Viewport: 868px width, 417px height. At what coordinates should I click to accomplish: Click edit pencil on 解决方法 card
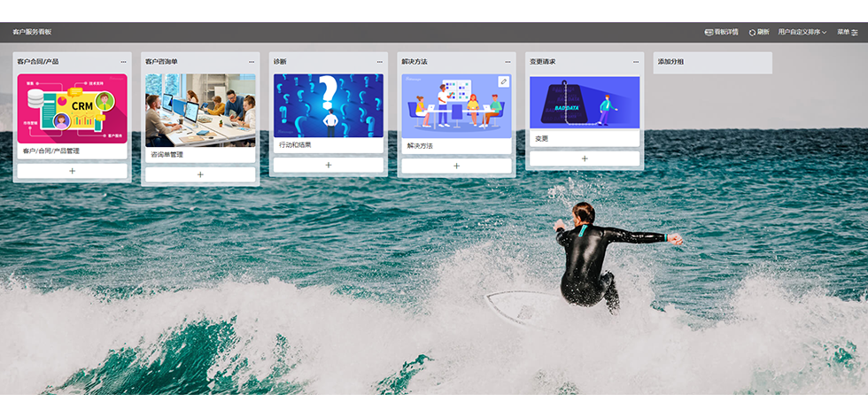[x=503, y=81]
